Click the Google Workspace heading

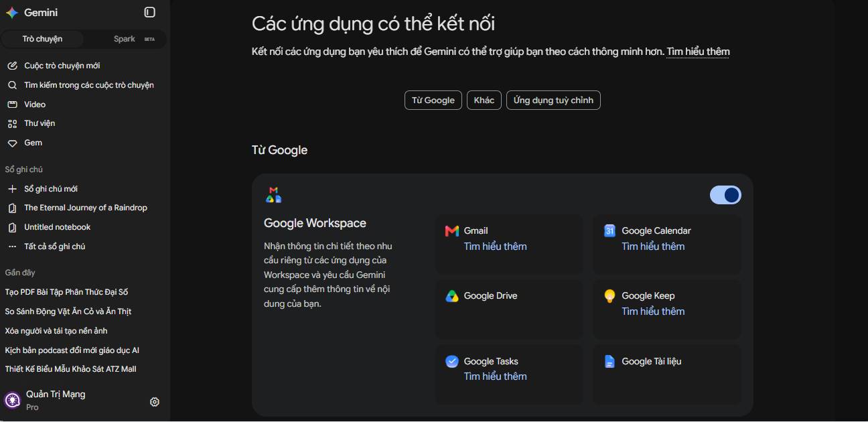point(315,223)
